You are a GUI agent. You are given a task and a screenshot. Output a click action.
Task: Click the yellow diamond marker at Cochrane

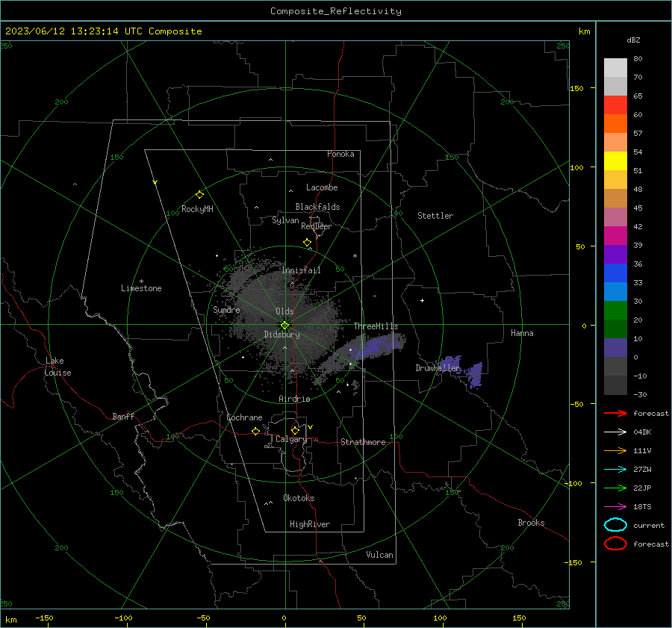256,431
